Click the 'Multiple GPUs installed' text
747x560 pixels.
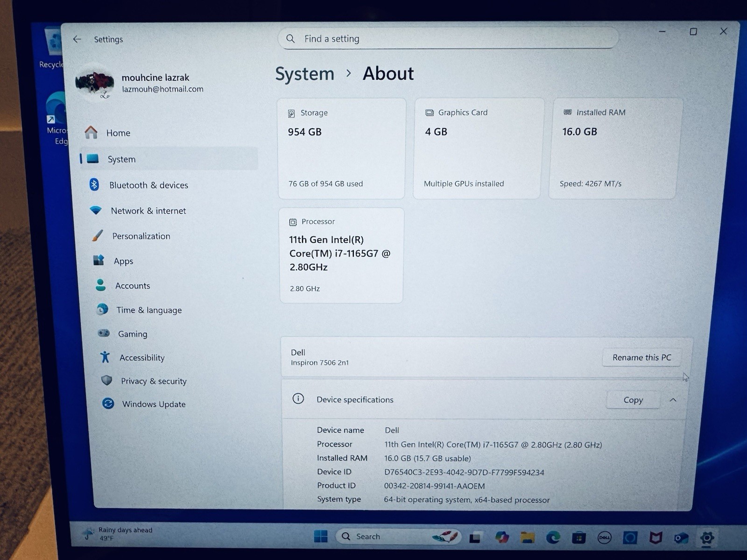464,183
